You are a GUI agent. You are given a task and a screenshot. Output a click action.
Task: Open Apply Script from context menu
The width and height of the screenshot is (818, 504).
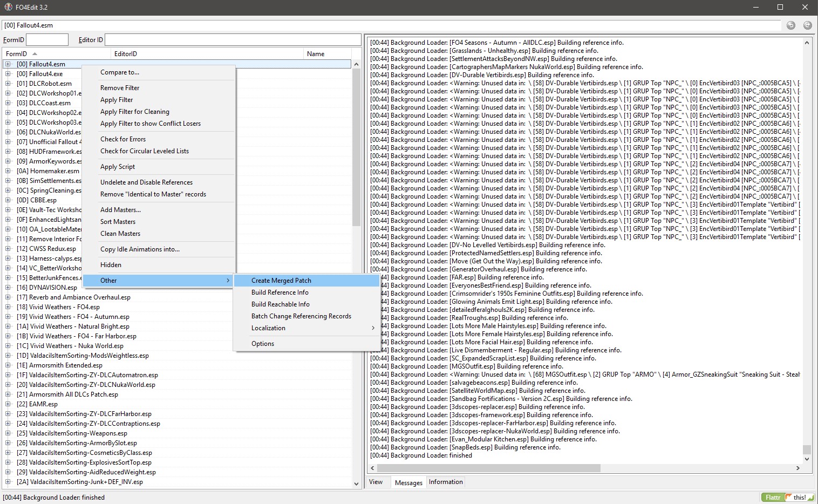click(159, 167)
